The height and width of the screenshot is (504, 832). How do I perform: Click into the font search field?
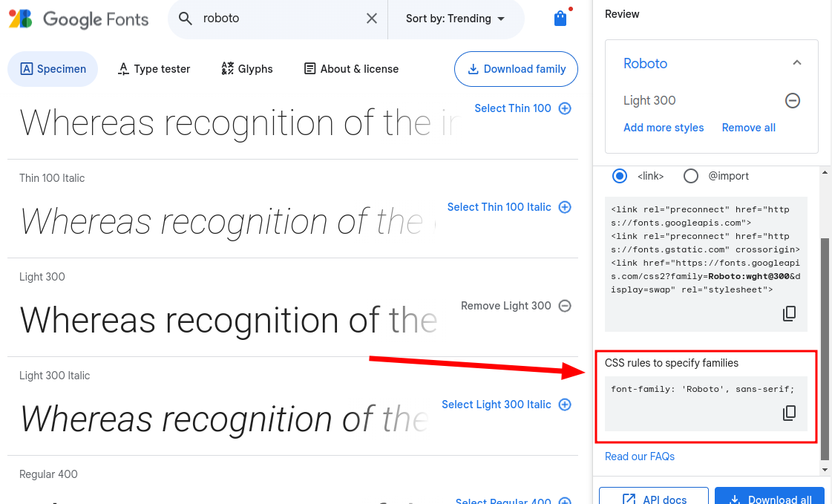coord(282,19)
